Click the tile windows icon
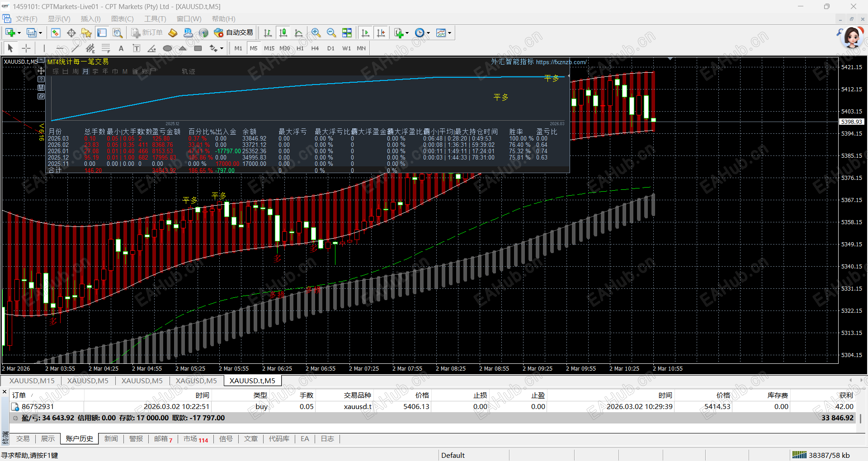Image resolution: width=868 pixels, height=461 pixels. point(347,33)
